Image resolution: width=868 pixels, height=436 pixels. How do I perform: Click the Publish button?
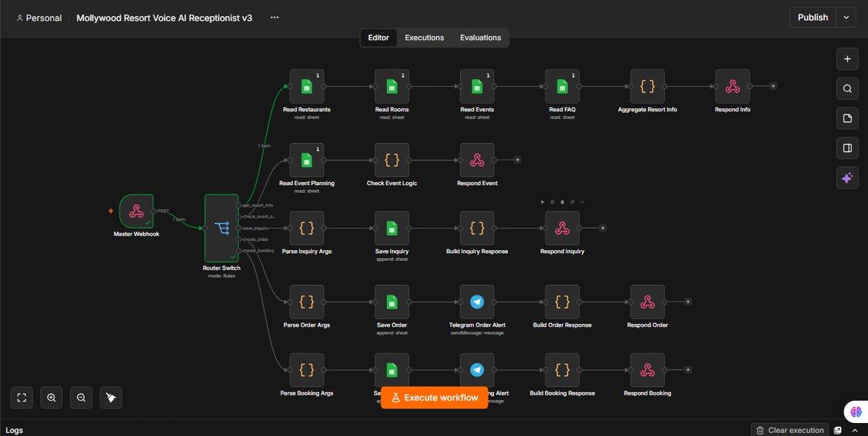(813, 17)
